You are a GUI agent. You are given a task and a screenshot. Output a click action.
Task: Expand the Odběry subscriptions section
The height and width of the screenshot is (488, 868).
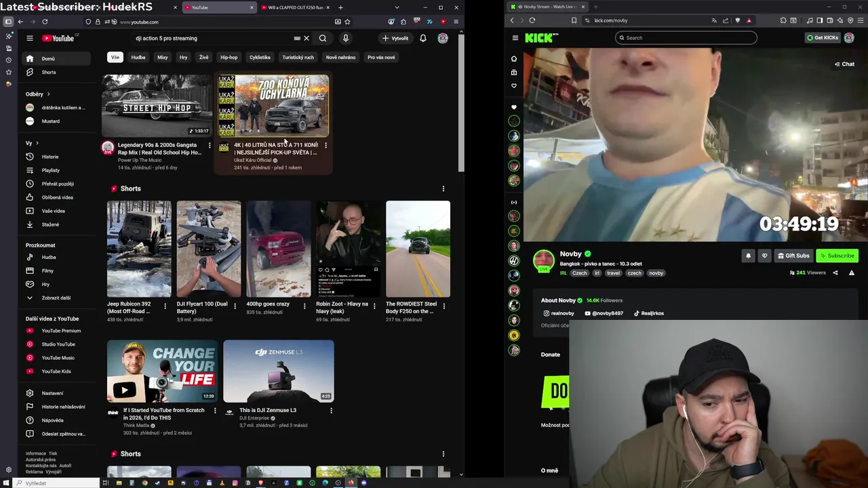[x=38, y=94]
